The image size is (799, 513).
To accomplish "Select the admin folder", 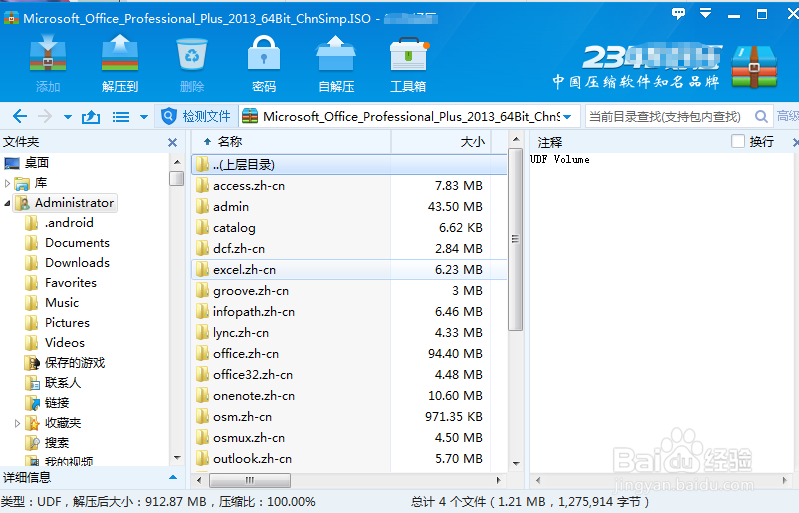I will tap(349, 207).
